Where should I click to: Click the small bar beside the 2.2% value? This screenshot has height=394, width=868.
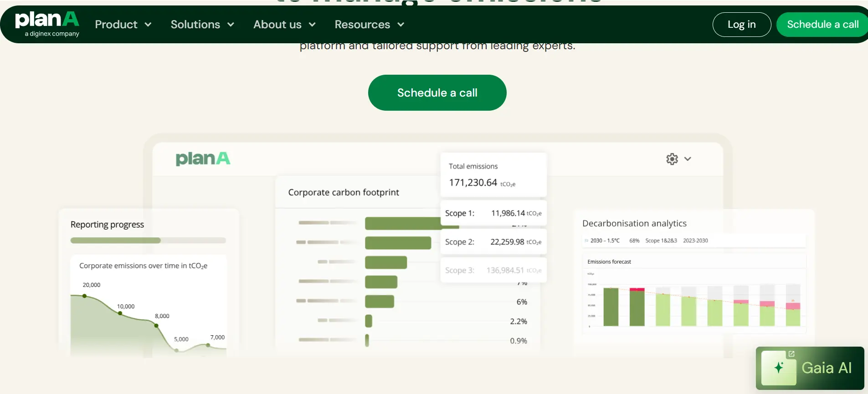(369, 321)
